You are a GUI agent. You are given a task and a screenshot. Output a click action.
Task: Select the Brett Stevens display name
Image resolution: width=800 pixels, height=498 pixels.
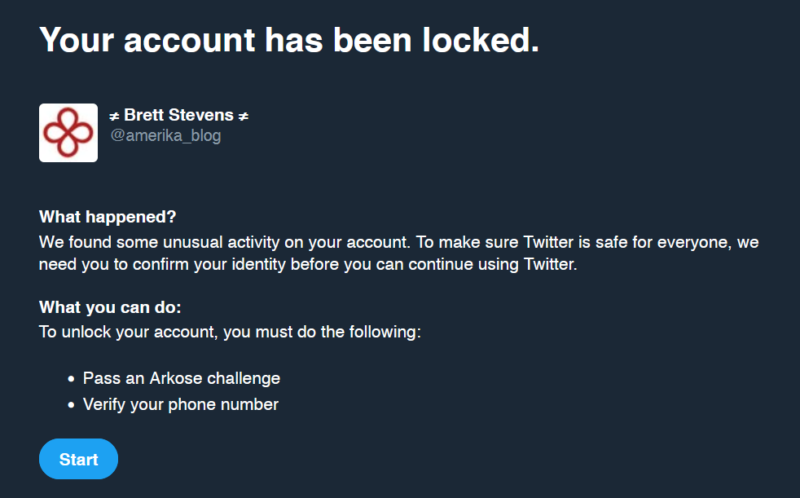coord(179,115)
